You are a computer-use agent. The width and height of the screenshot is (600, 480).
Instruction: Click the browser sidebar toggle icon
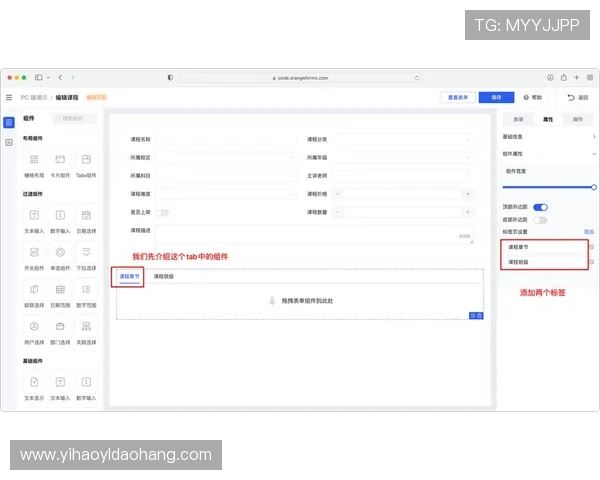tap(39, 77)
